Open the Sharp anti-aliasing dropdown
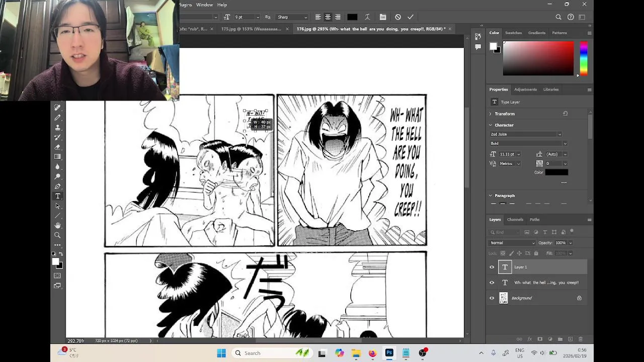The width and height of the screenshot is (644, 362). click(292, 17)
